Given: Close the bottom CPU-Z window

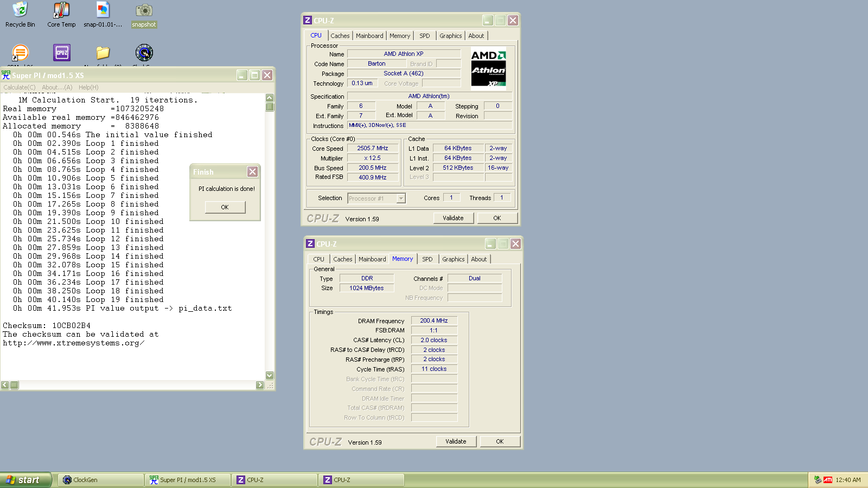Looking at the screenshot, I should coord(515,243).
